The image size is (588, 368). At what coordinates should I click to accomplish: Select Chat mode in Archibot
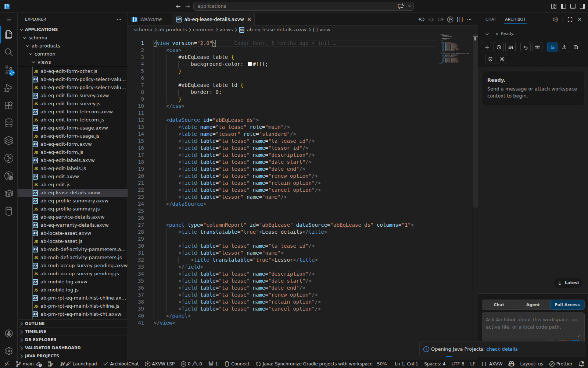(x=499, y=305)
